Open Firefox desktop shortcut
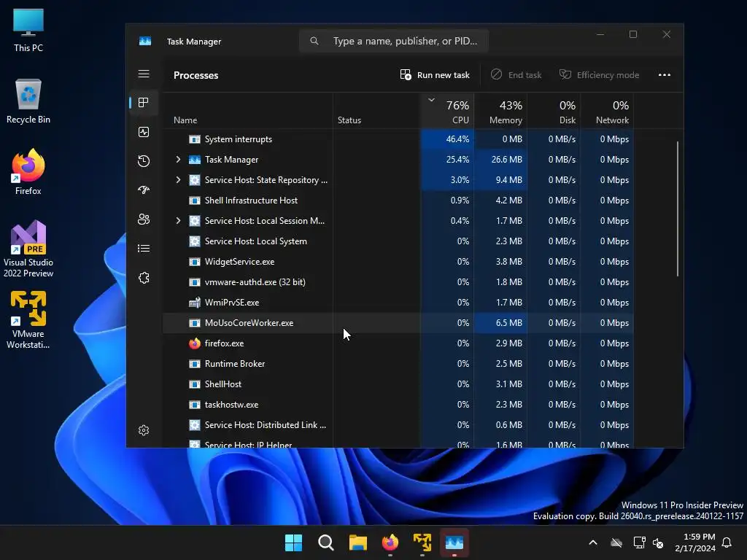Image resolution: width=747 pixels, height=560 pixels. point(28,172)
